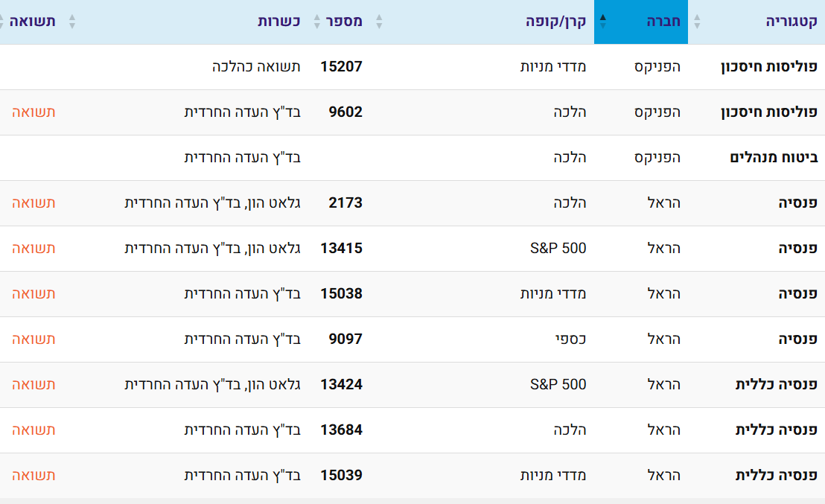
Task: Click the sort arrows beside the קרן/קופה header
Action: coord(379,22)
